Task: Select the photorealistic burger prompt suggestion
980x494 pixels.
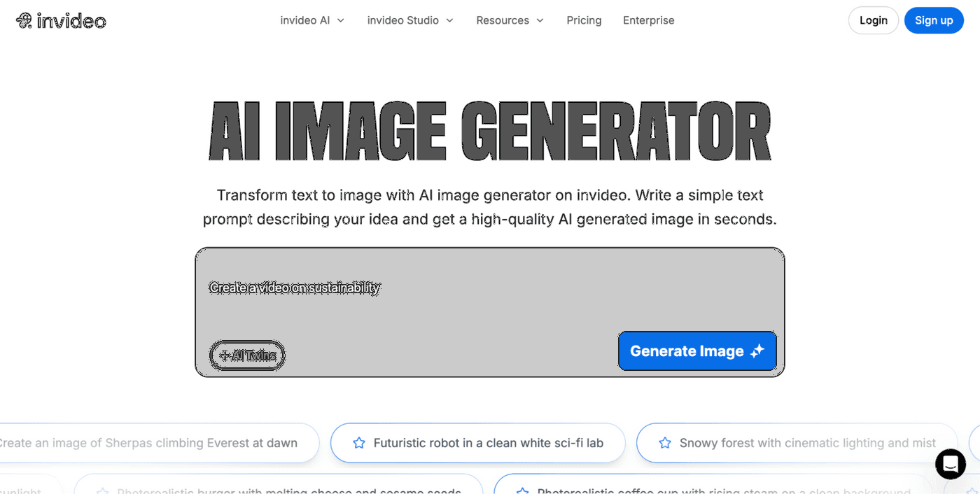Action: [288, 488]
